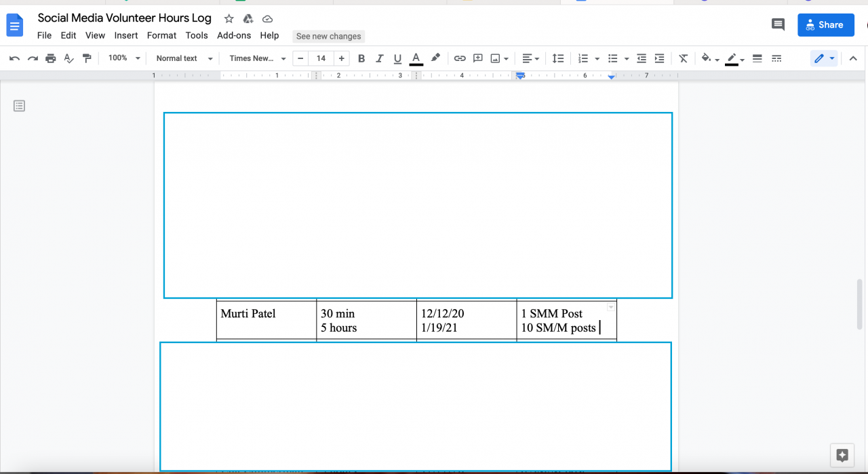Viewport: 868px width, 474px height.
Task: Apply a bulleted list
Action: [613, 58]
